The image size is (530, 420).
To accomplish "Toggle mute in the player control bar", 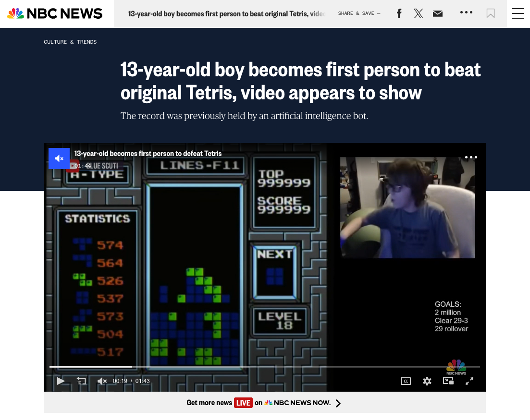I will tap(102, 381).
